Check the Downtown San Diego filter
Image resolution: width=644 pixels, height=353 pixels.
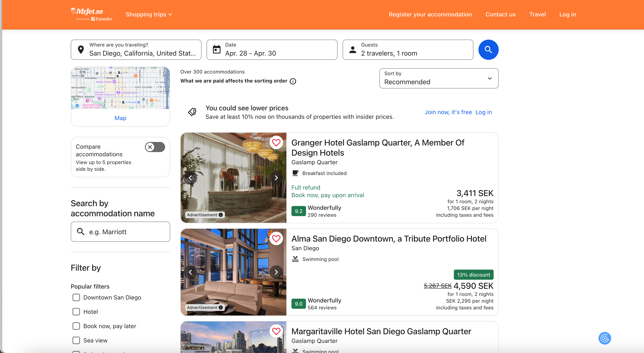(76, 297)
